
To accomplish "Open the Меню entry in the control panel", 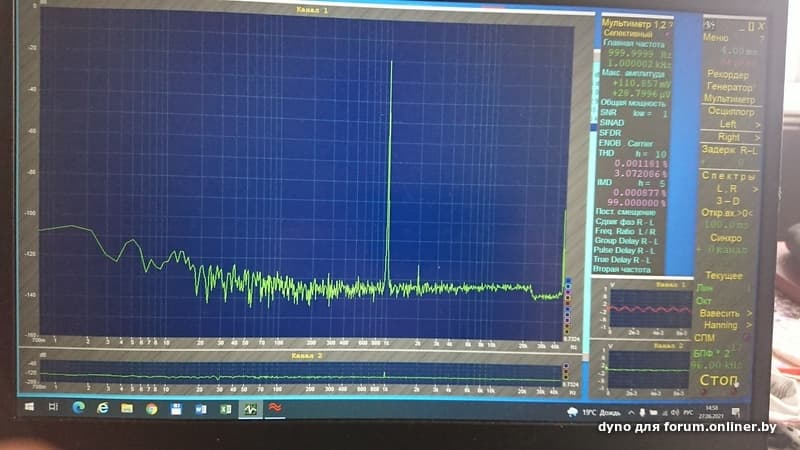I will click(x=715, y=38).
